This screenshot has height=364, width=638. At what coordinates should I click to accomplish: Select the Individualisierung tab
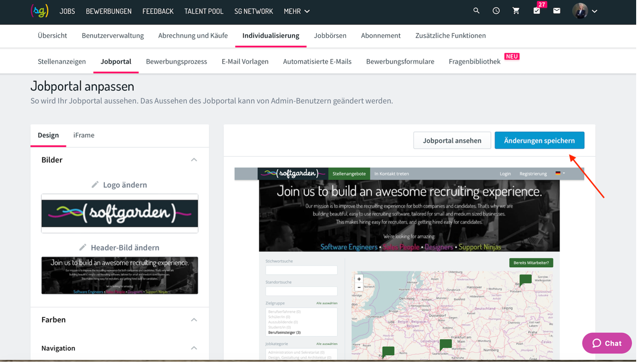(x=272, y=36)
